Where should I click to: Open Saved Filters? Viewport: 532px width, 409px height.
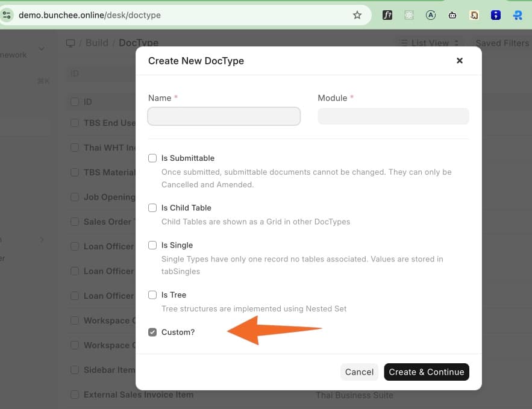(x=503, y=43)
